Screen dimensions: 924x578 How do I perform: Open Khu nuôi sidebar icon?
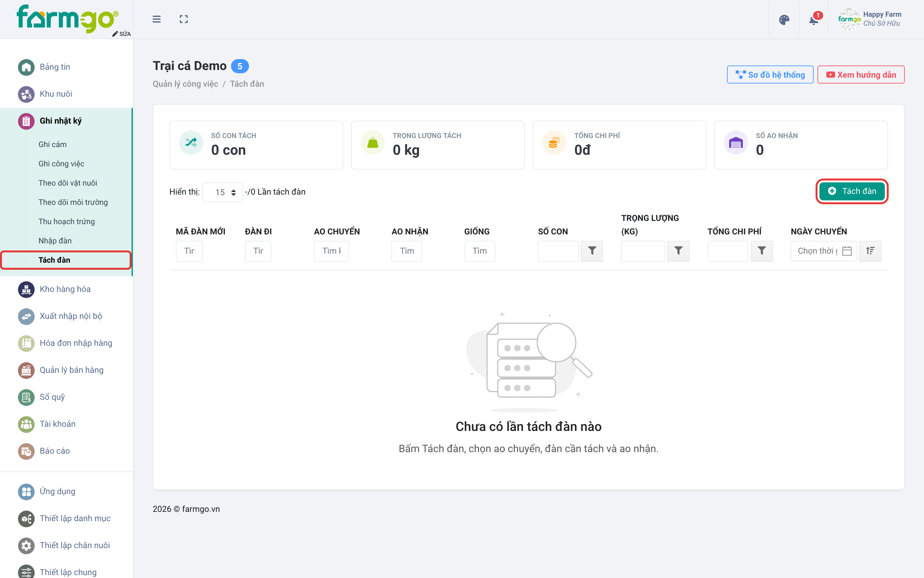(26, 94)
